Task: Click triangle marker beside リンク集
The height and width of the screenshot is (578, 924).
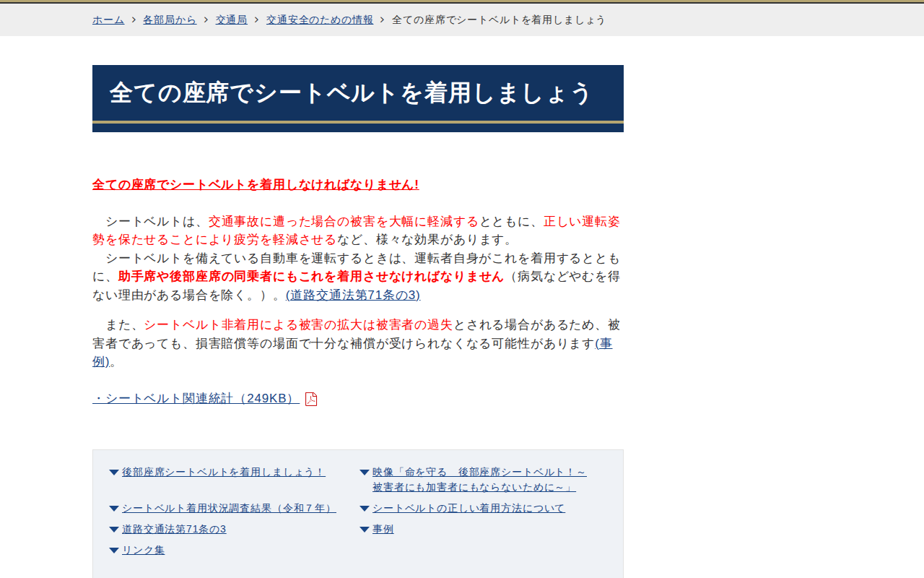Action: (114, 551)
